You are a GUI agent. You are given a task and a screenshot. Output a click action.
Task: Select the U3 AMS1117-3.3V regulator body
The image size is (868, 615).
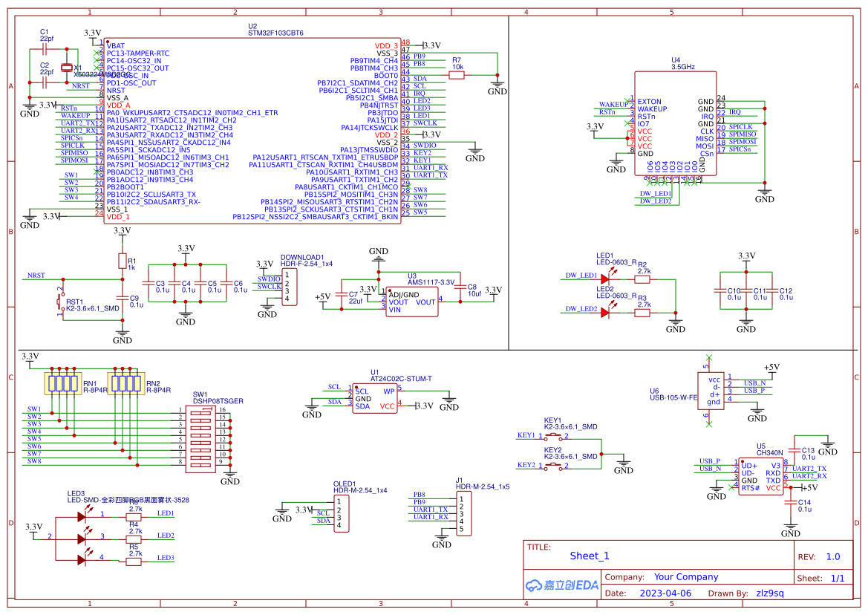(412, 302)
